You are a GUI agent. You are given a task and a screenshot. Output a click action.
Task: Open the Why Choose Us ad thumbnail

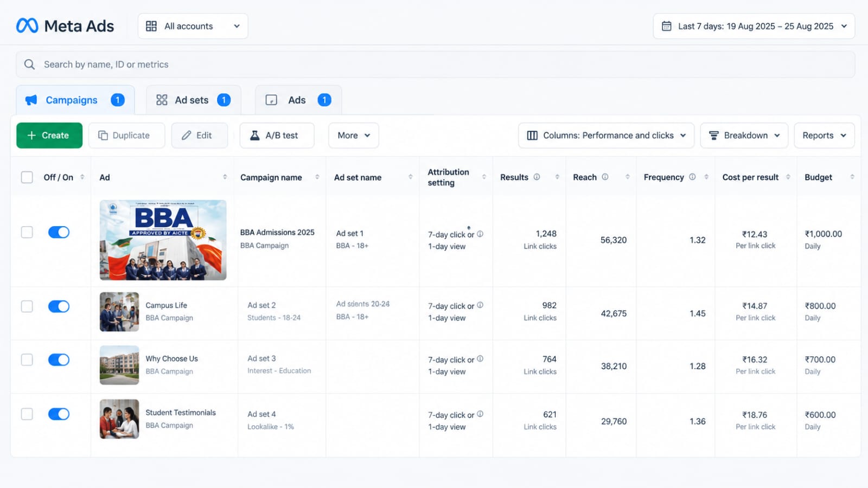point(119,365)
